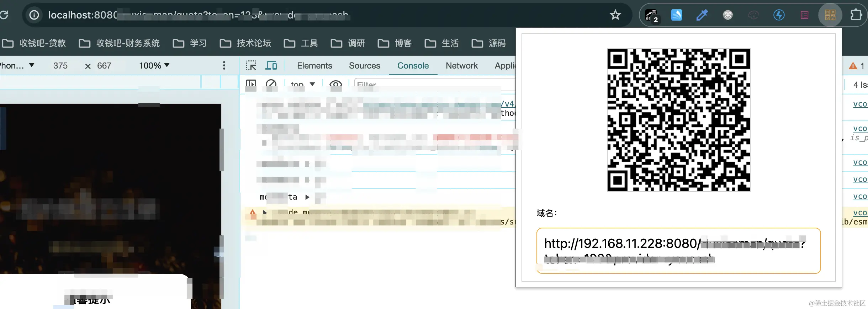Create a live expression with eye icon
Image resolution: width=868 pixels, height=309 pixels.
335,85
